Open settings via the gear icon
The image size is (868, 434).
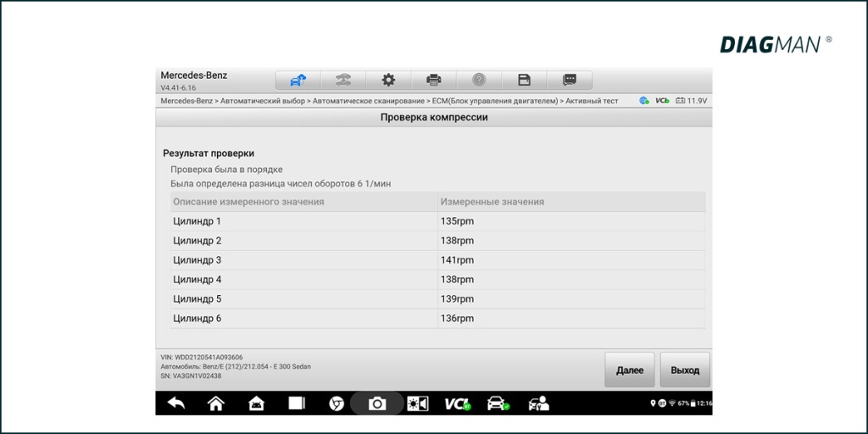(388, 81)
